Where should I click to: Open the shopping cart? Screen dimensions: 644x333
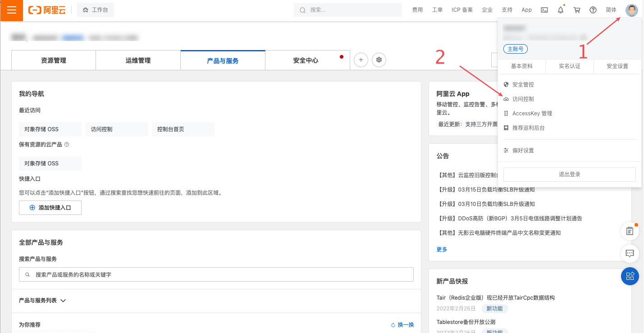576,9
